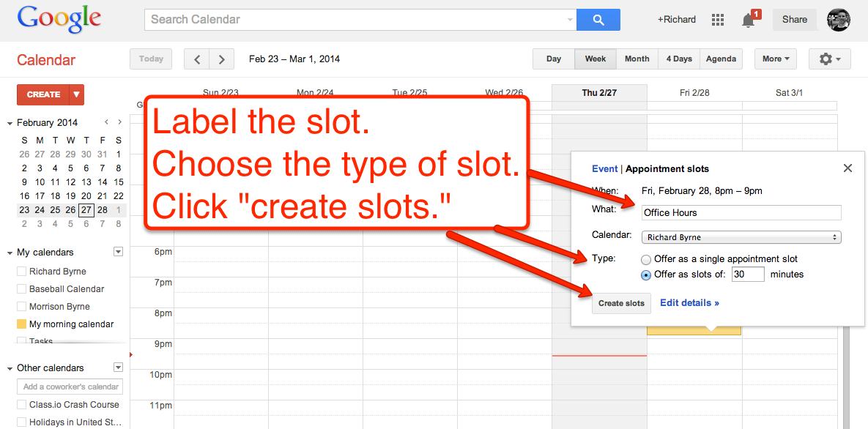
Task: Click the Today button
Action: tap(151, 59)
